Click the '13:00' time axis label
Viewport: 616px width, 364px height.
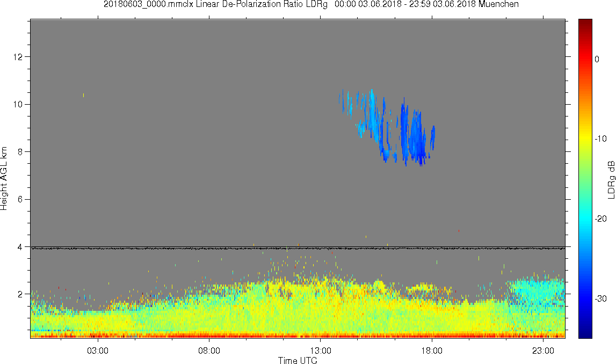pyautogui.click(x=321, y=351)
